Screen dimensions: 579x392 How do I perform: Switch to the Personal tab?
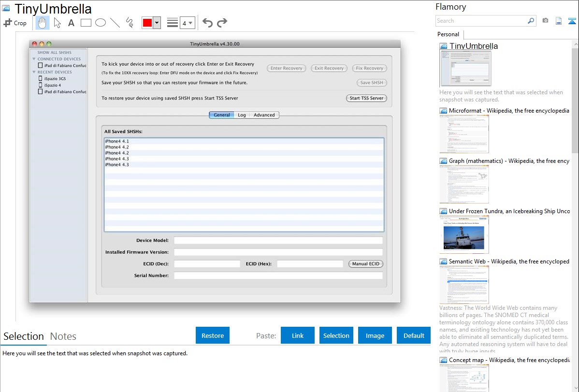pos(448,34)
